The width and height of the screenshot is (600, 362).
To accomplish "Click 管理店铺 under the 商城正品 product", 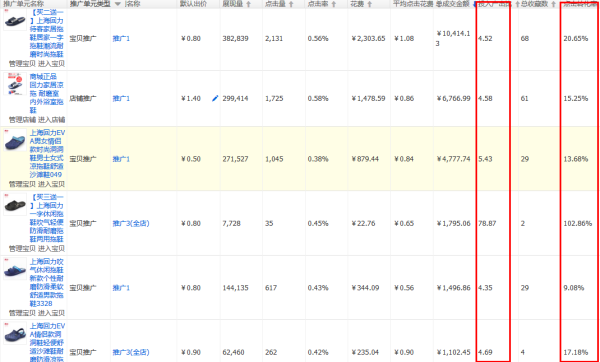I will click(22, 120).
